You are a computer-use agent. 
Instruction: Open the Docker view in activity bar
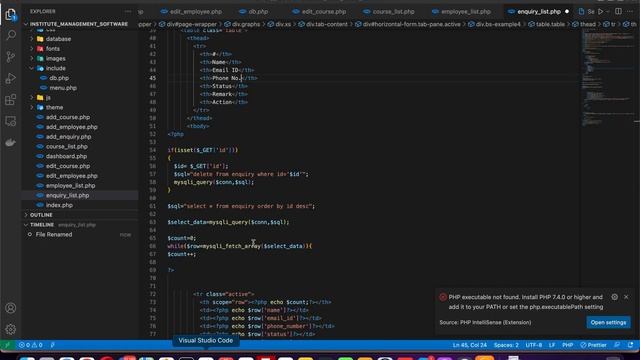(x=11, y=142)
